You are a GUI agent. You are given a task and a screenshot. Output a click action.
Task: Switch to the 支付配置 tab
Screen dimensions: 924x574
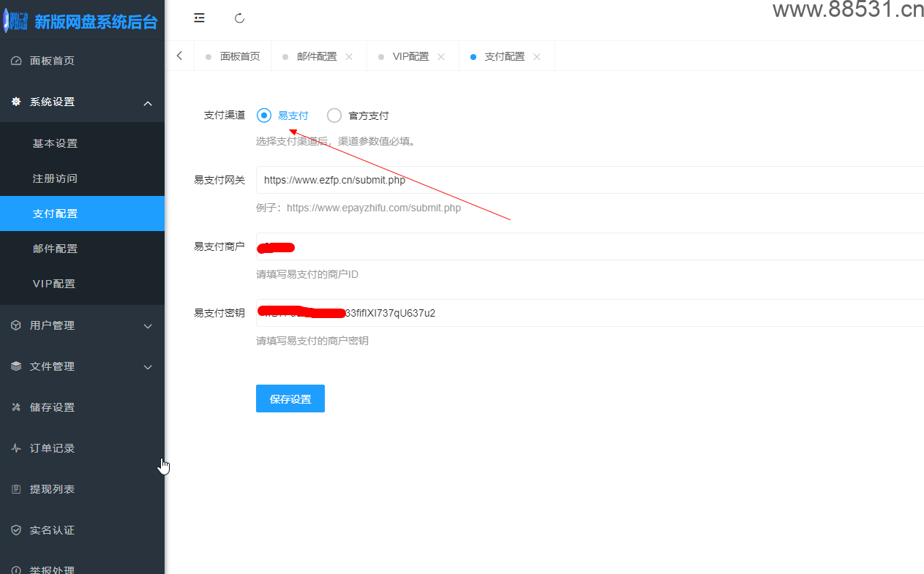[x=504, y=56]
